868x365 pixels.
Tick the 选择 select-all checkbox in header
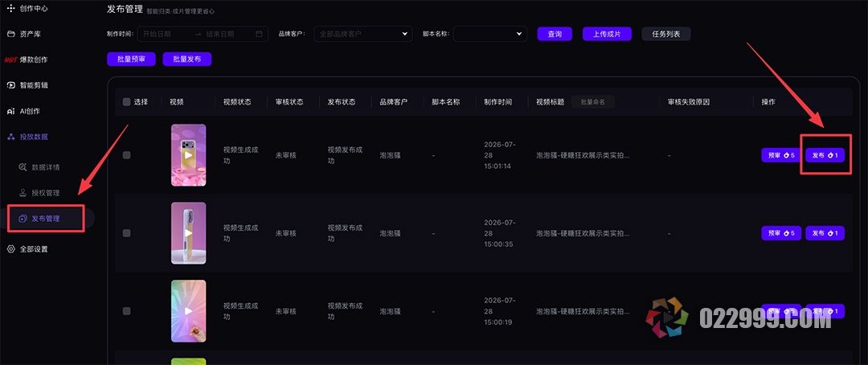point(126,102)
